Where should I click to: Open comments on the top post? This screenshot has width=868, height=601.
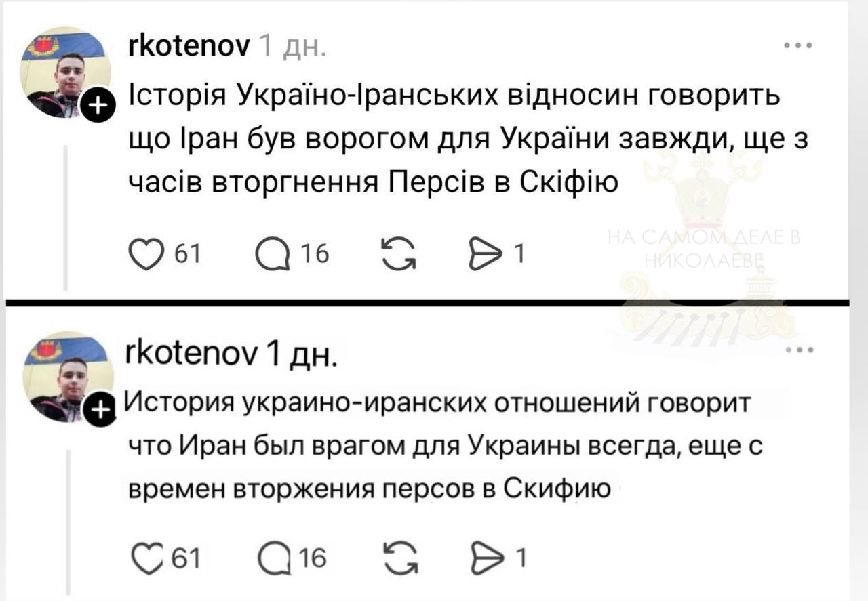(x=272, y=253)
